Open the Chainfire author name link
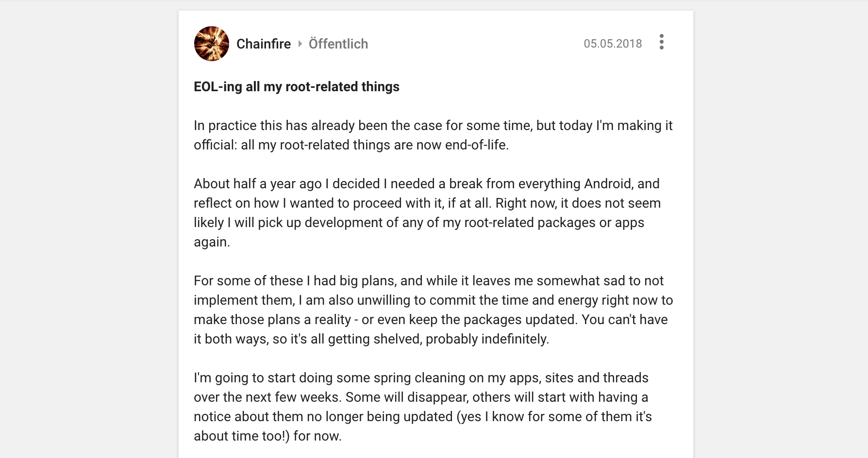 point(264,44)
